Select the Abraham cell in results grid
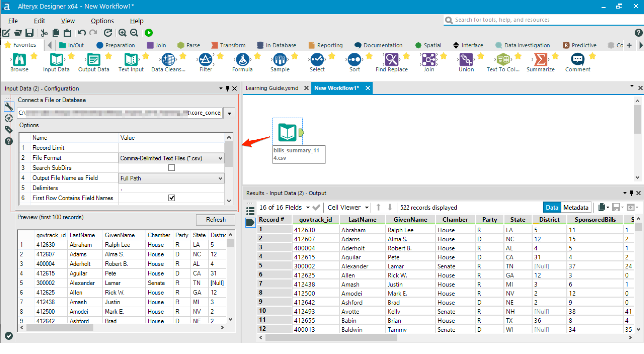Image resolution: width=644 pixels, height=354 pixels. 363,230
